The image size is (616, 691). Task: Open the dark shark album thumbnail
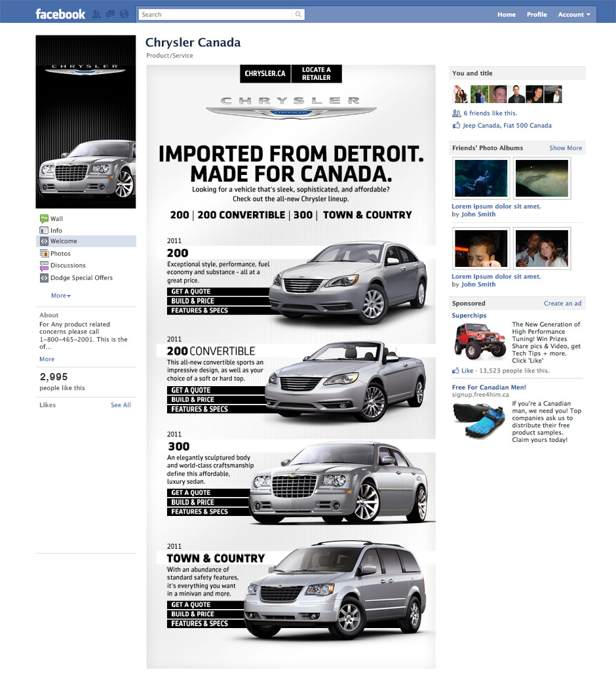click(542, 178)
